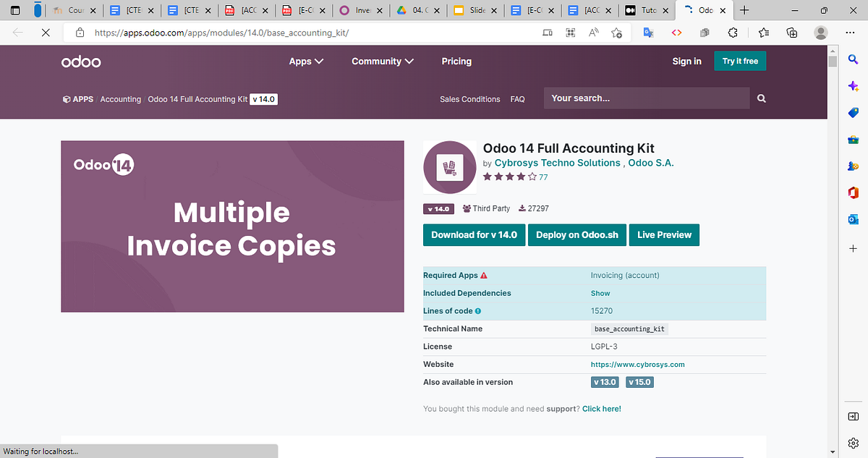The width and height of the screenshot is (868, 458).
Task: Start Read aloud from the address bar
Action: [x=592, y=33]
